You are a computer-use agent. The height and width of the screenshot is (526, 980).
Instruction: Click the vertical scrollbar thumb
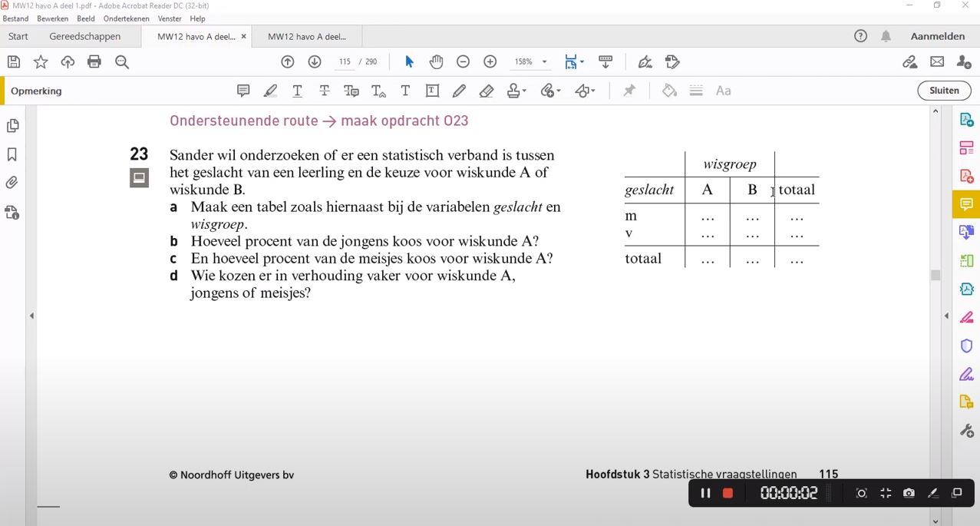point(935,275)
